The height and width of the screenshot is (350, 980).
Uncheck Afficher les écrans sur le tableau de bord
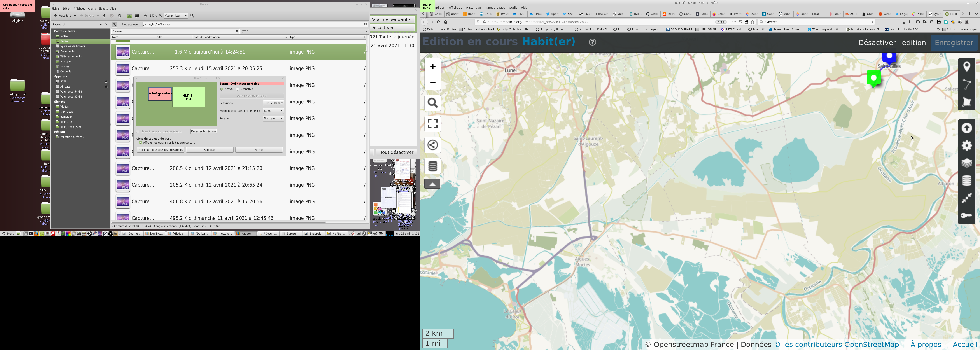(141, 143)
